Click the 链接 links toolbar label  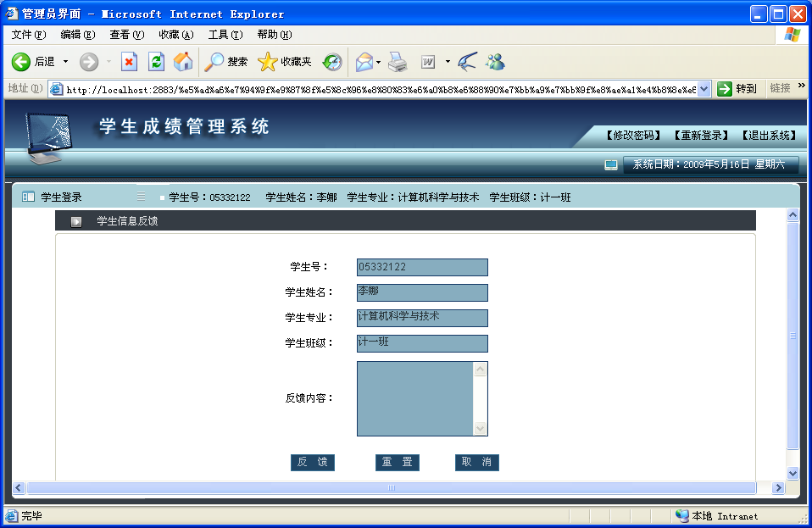(x=780, y=88)
